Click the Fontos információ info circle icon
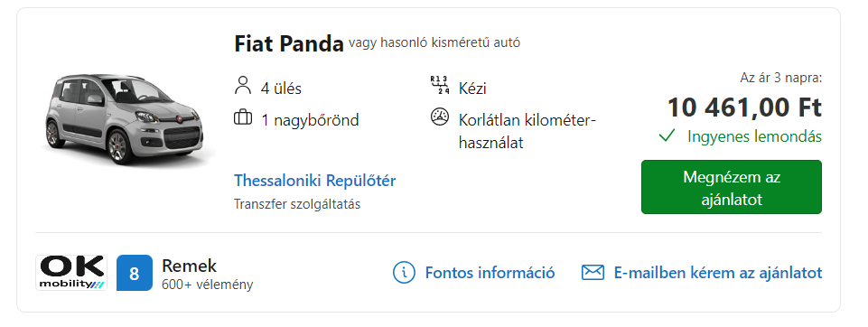This screenshot has width=868, height=327. (404, 272)
